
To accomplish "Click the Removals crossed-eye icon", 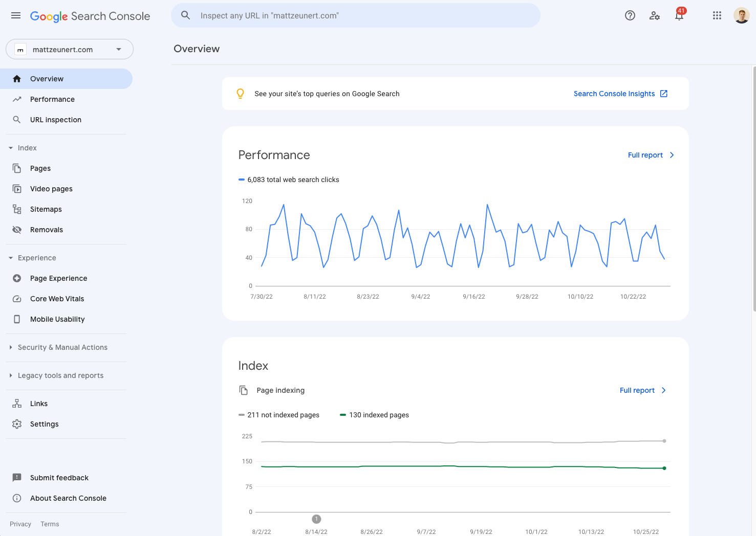I will click(x=17, y=230).
